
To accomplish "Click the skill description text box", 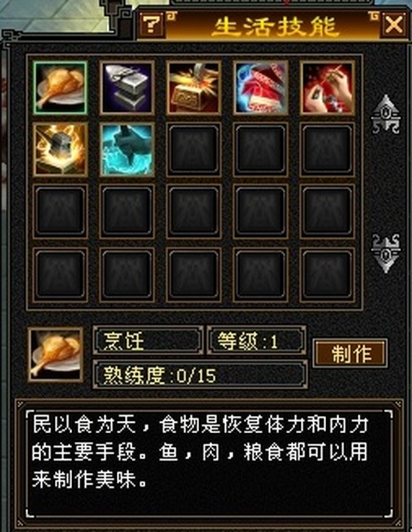I will coord(209,463).
